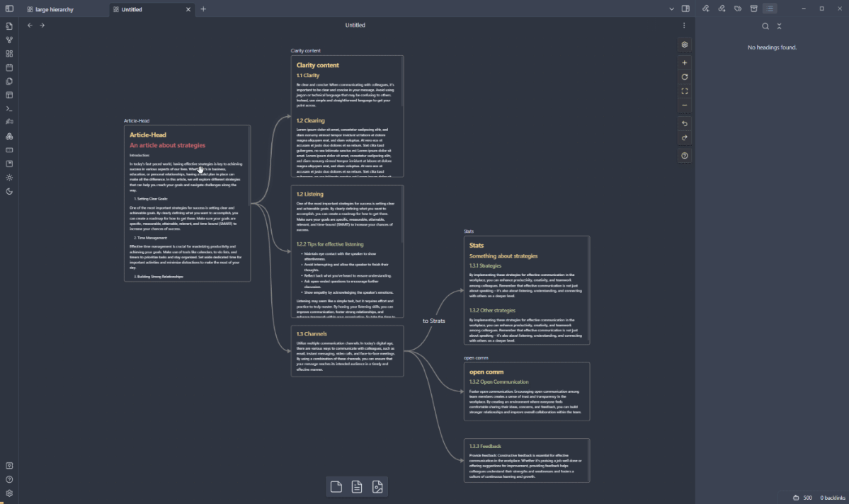Reset canvas zoom

click(x=685, y=77)
